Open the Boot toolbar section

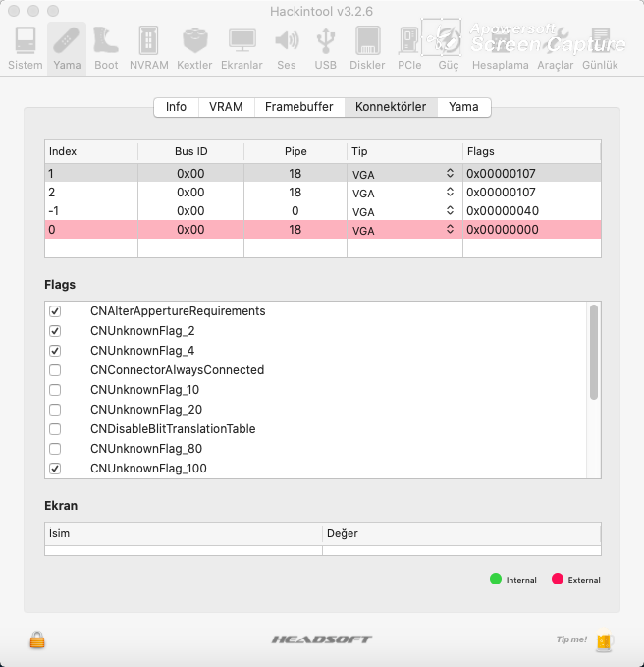click(106, 47)
